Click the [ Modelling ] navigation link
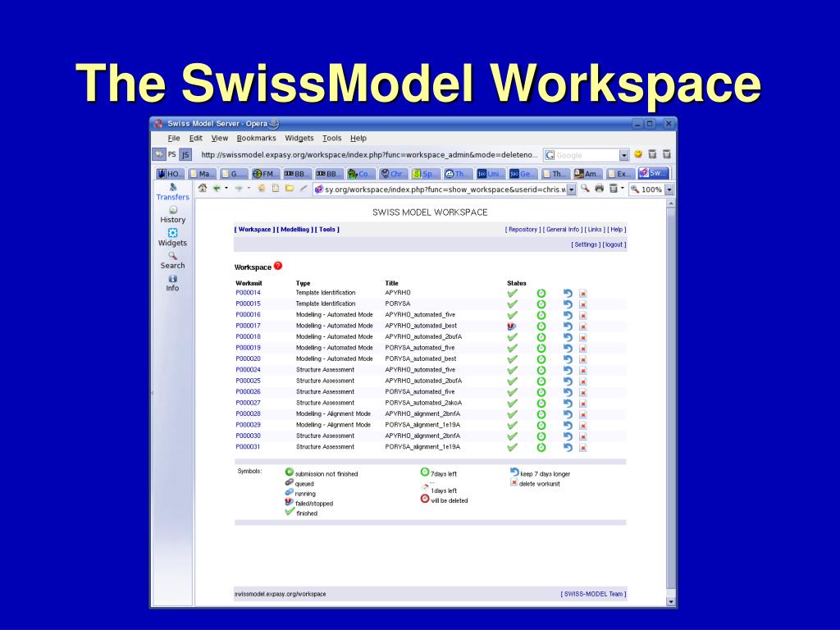The height and width of the screenshot is (630, 840). [295, 230]
